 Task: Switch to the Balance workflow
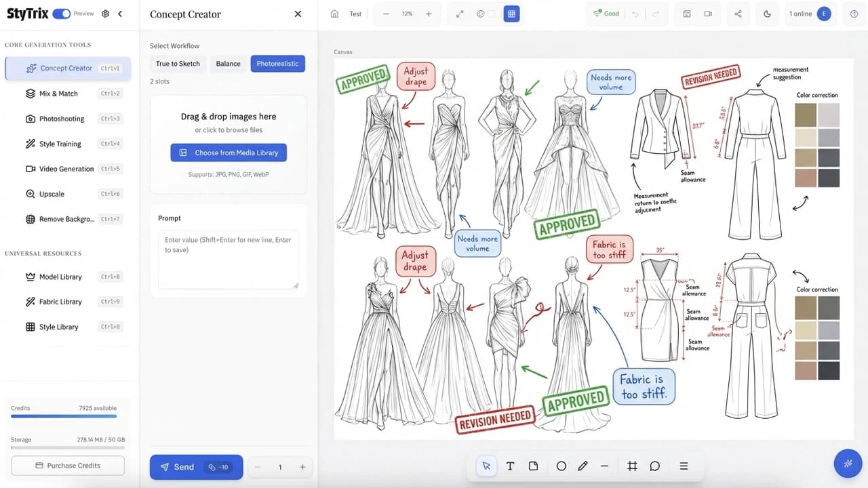coord(228,63)
